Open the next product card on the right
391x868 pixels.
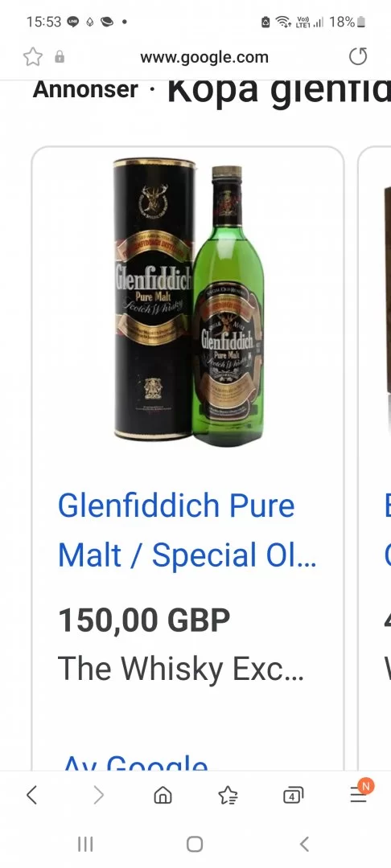click(375, 458)
